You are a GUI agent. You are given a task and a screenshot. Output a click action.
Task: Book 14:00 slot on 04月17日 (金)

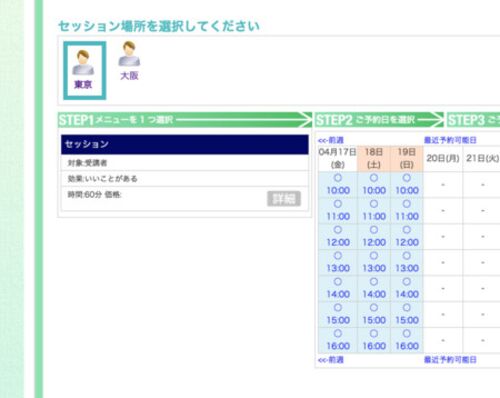point(338,289)
